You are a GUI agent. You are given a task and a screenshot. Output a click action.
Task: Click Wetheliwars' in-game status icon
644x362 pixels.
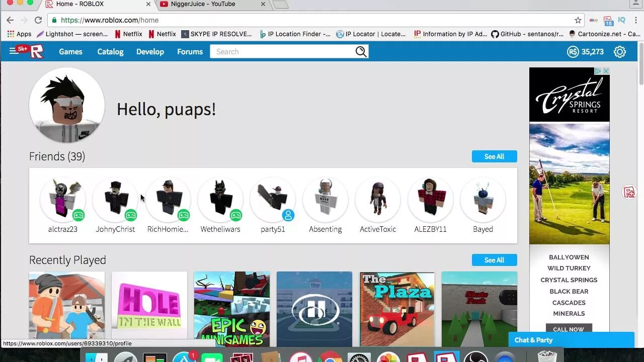coord(236,215)
